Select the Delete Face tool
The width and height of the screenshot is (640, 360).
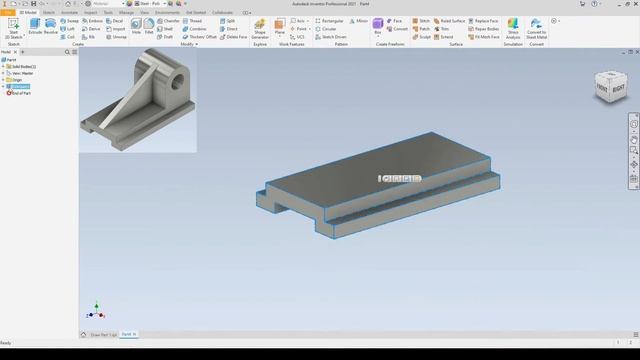point(233,37)
